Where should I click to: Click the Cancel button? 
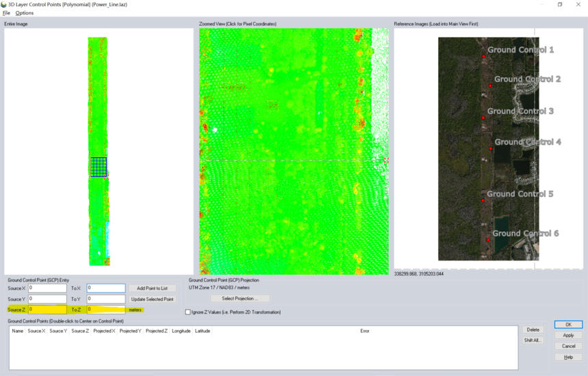[x=569, y=346]
